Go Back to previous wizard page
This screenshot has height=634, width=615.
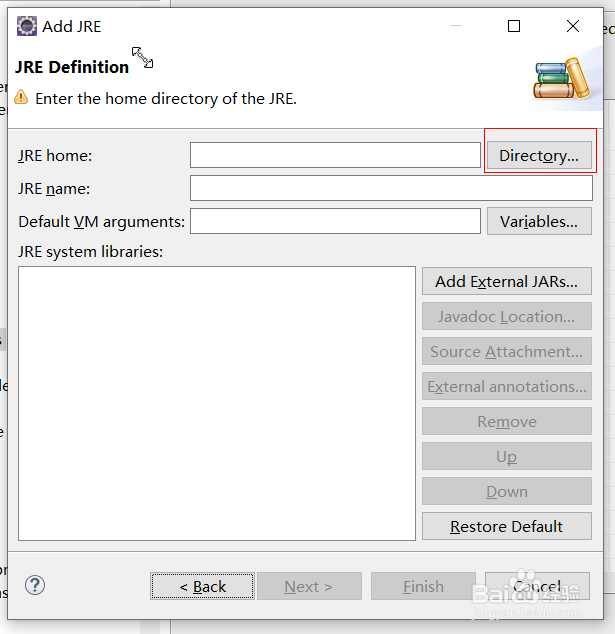tap(202, 586)
